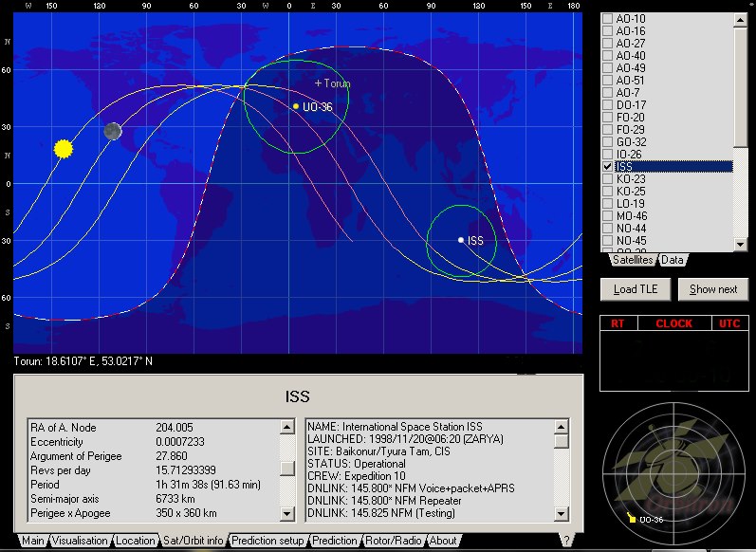Click orbit data panel scroll down arrow
Screen dimensions: 756x552
tap(286, 513)
